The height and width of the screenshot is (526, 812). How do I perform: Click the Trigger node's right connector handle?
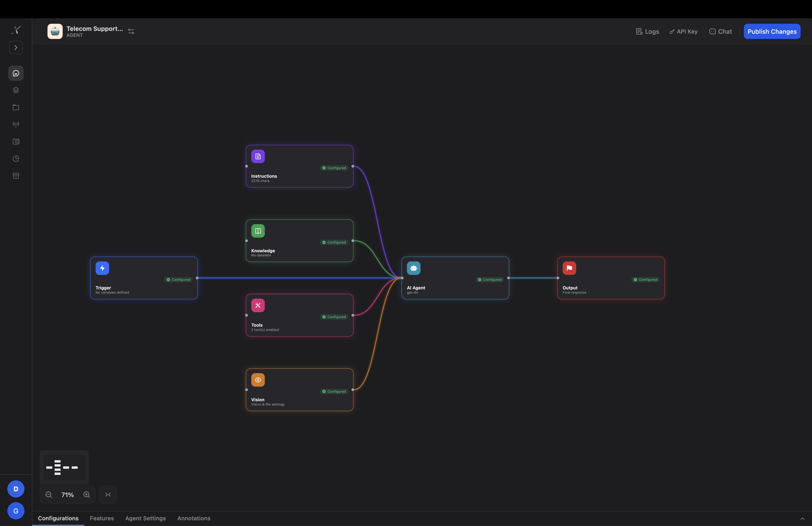click(197, 278)
